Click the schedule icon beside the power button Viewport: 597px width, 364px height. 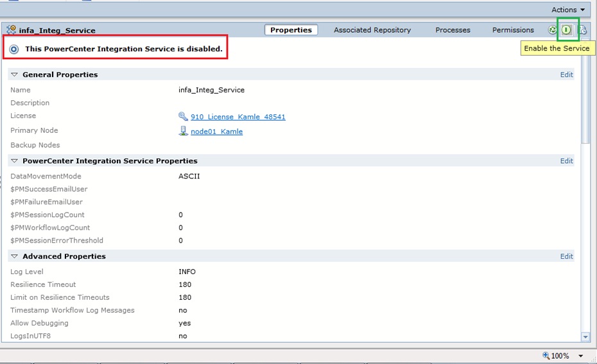(582, 30)
